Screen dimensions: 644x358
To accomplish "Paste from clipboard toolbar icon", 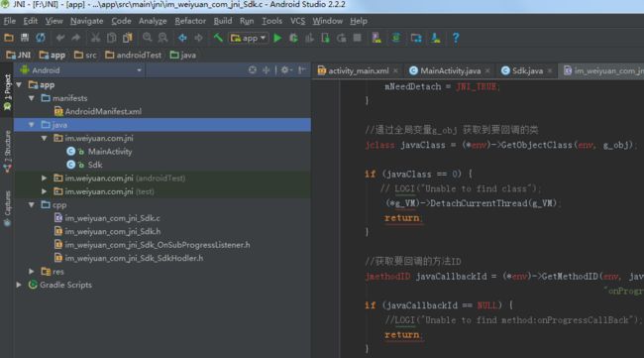I will pos(128,38).
